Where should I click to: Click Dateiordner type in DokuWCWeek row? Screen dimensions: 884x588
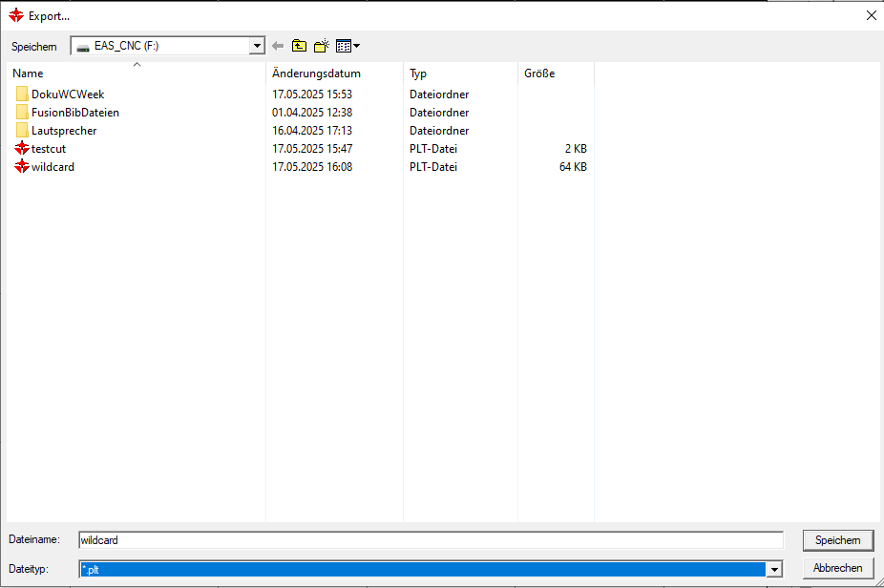[439, 94]
